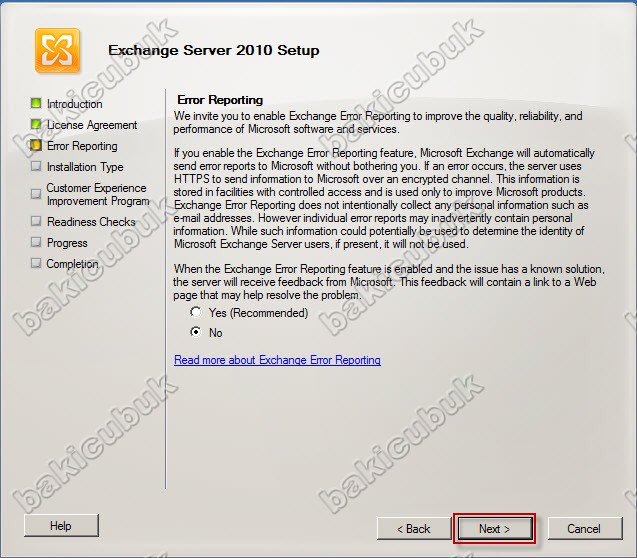Select the Yes (Recommended) radio button
637x558 pixels.
click(x=195, y=312)
